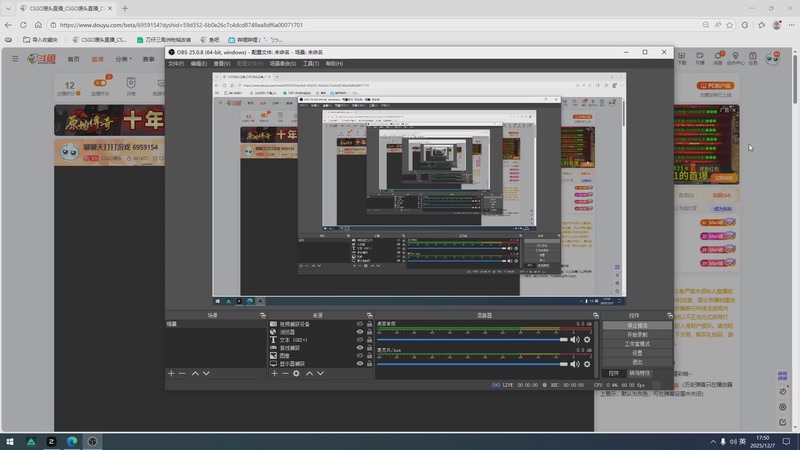Toggle lock on video capture device source

(x=369, y=324)
